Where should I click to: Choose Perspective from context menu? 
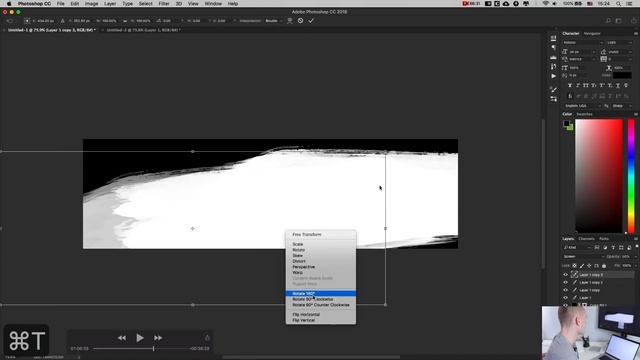point(320,267)
